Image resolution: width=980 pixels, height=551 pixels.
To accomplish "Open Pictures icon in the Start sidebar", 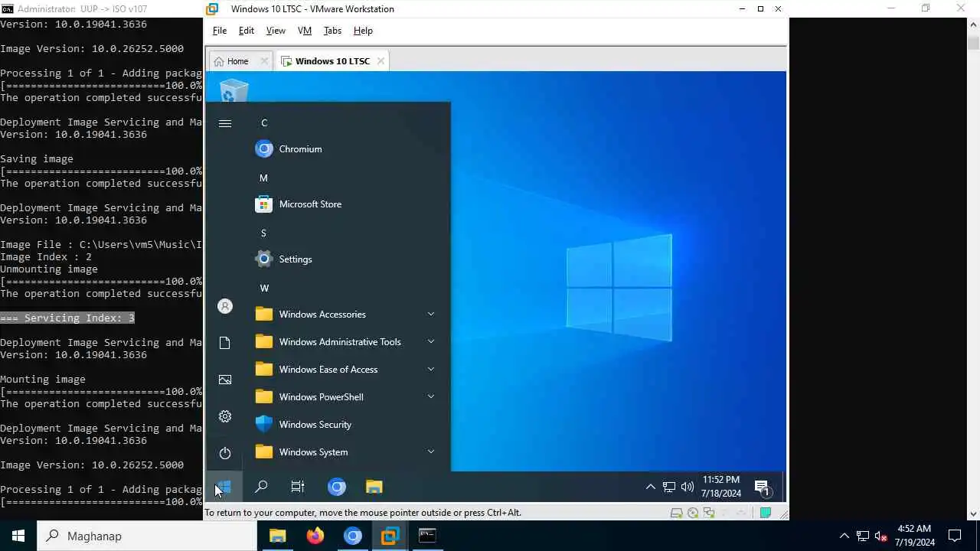I will tap(225, 380).
